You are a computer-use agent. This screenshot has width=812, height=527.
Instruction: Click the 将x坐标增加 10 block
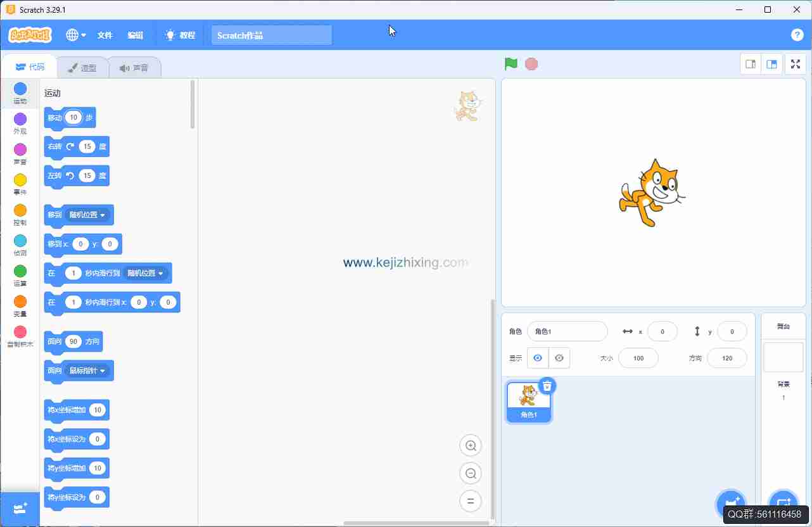(77, 410)
